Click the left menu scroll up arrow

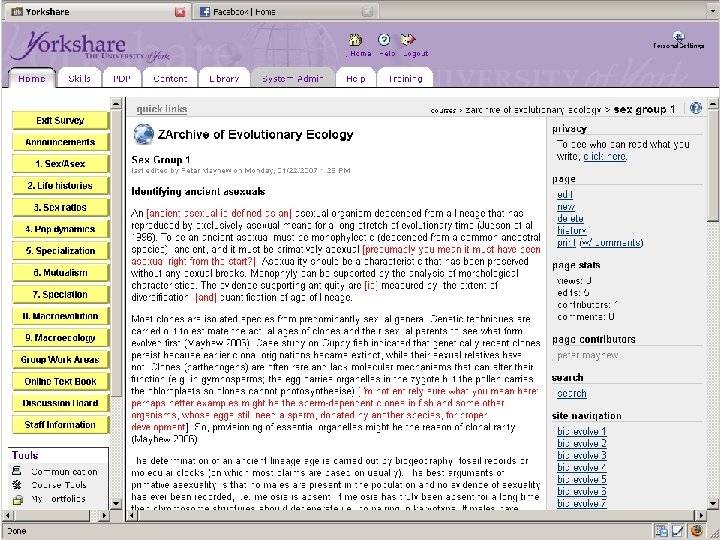(x=116, y=104)
